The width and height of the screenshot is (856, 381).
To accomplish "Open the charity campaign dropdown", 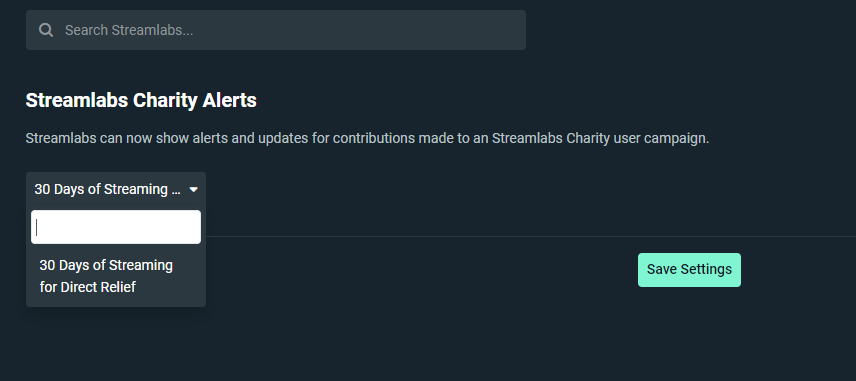I will click(x=116, y=189).
